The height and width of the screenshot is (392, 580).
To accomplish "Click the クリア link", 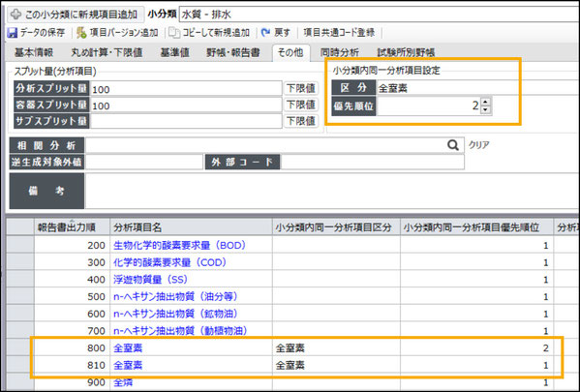I will [479, 145].
